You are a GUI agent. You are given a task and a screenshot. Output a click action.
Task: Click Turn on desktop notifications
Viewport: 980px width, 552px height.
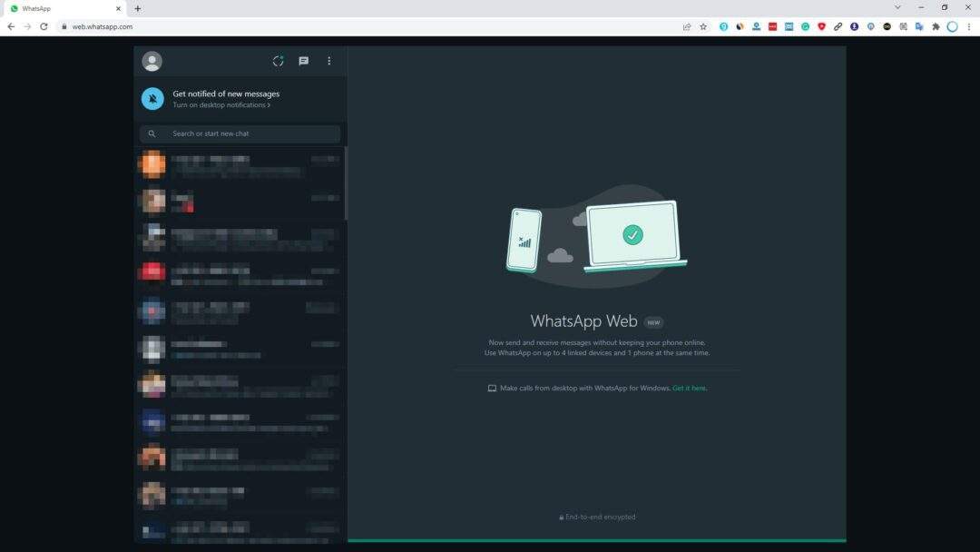218,104
